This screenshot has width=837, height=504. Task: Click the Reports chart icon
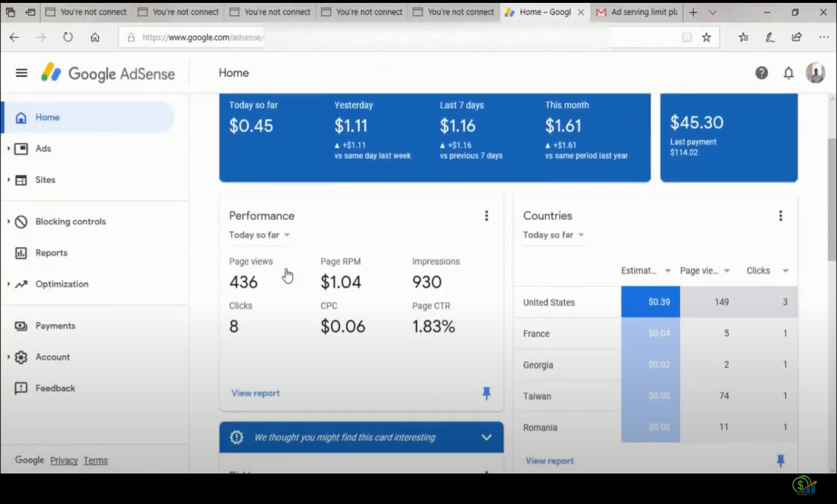click(x=21, y=253)
